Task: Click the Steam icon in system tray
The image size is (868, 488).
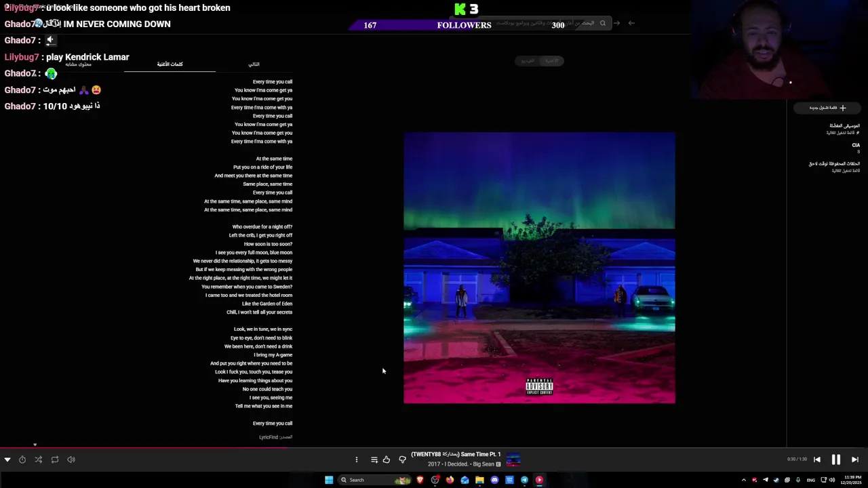Action: coord(776,480)
